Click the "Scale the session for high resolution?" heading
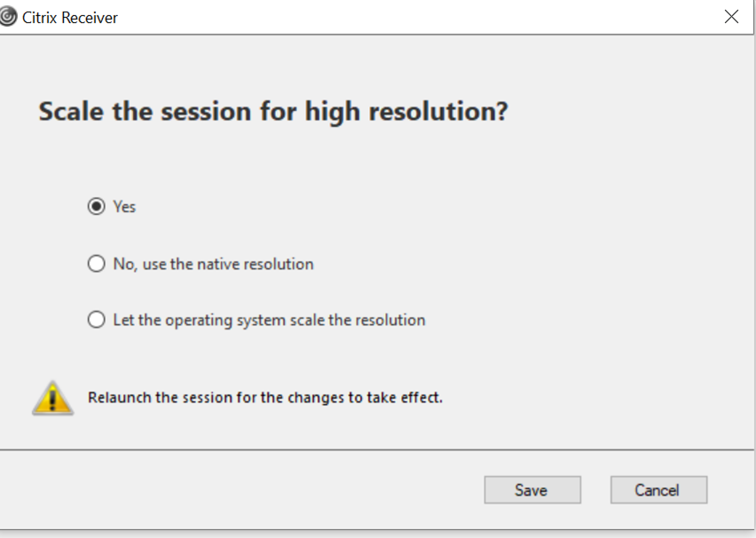Viewport: 756px width, 538px height. pyautogui.click(x=273, y=112)
